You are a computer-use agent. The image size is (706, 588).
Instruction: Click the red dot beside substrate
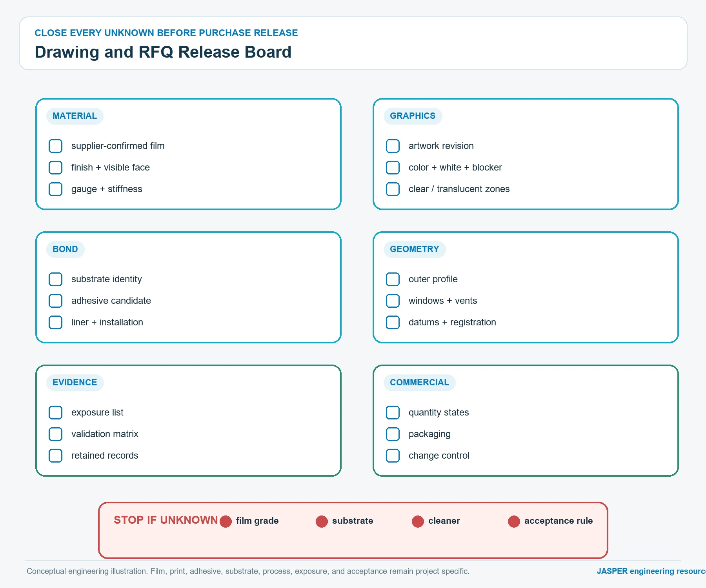coord(322,521)
